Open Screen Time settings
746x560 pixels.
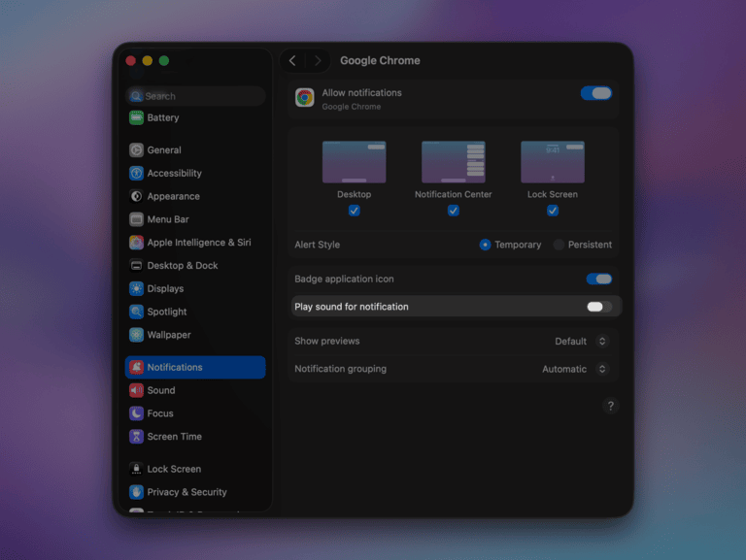[195, 437]
